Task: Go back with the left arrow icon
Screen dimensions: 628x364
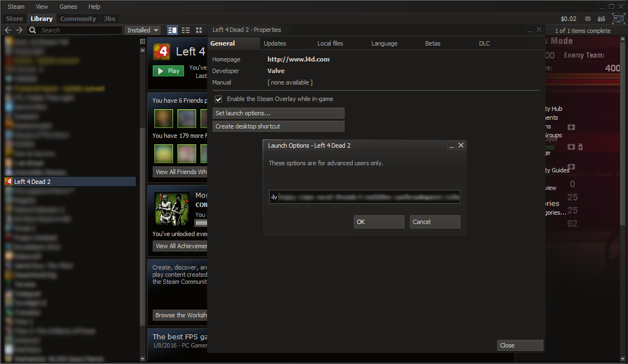Action: pyautogui.click(x=8, y=30)
